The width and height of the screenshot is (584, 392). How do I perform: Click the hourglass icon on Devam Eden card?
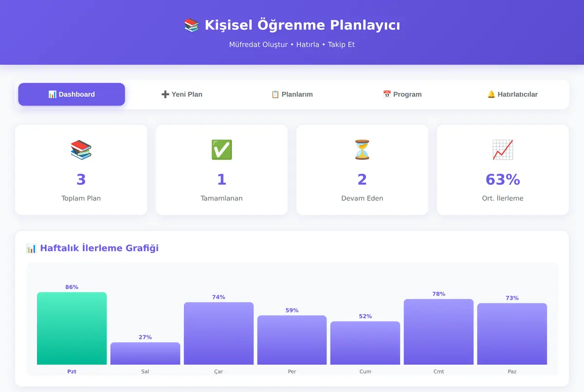362,150
